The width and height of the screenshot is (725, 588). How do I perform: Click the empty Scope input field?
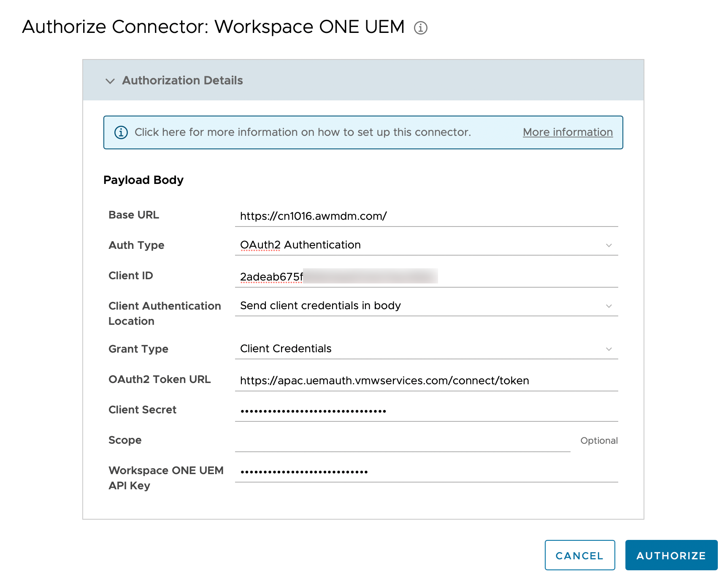click(x=402, y=441)
